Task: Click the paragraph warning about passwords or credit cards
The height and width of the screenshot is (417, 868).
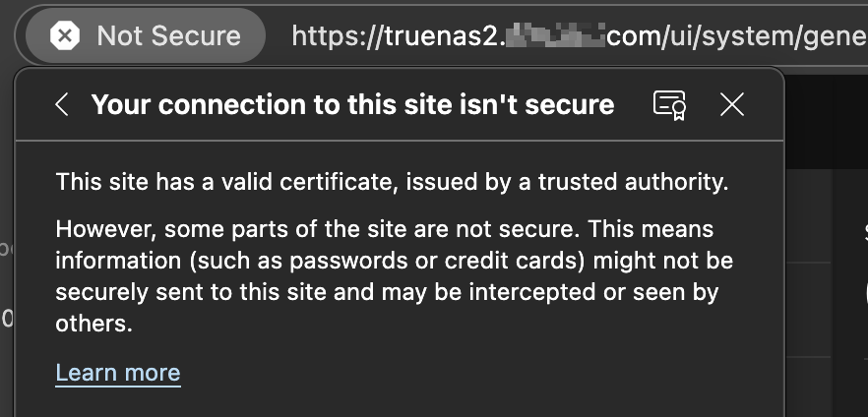Action: pyautogui.click(x=394, y=276)
